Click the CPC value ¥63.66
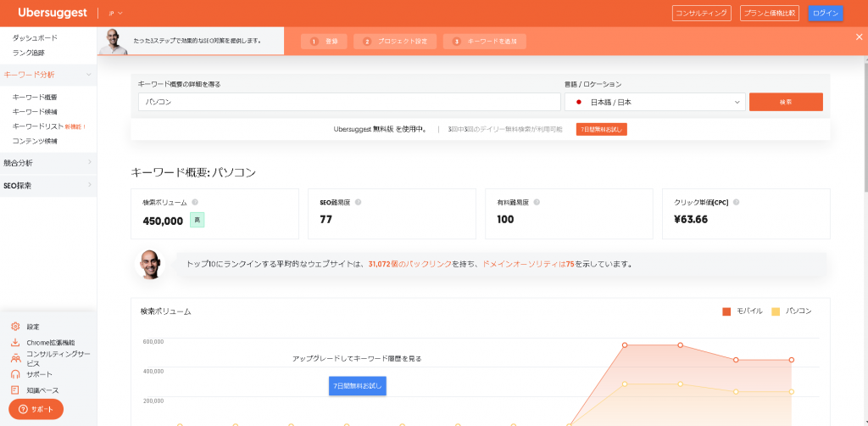This screenshot has width=868, height=426. coord(690,220)
